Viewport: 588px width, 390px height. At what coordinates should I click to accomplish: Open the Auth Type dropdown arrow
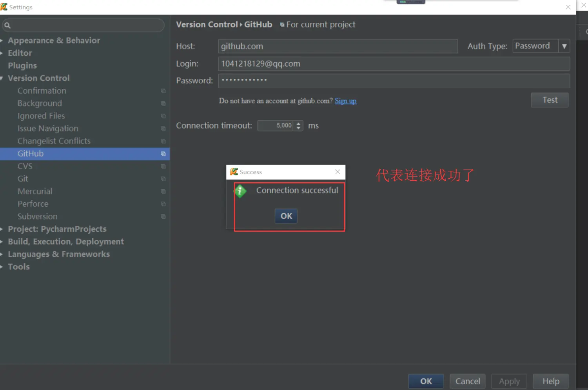click(x=564, y=46)
